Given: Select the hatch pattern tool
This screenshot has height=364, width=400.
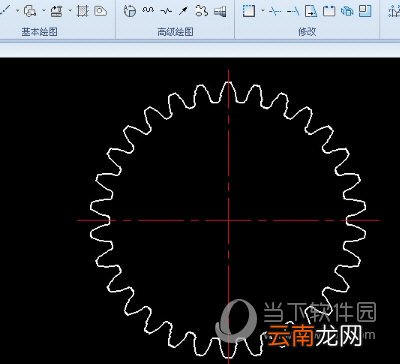Looking at the screenshot, I should 82,11.
